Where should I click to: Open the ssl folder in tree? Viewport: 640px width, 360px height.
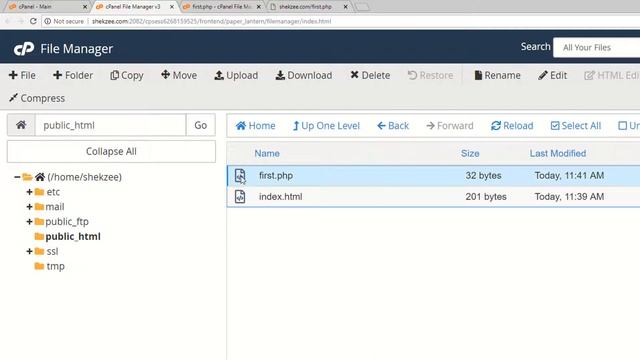pyautogui.click(x=52, y=251)
